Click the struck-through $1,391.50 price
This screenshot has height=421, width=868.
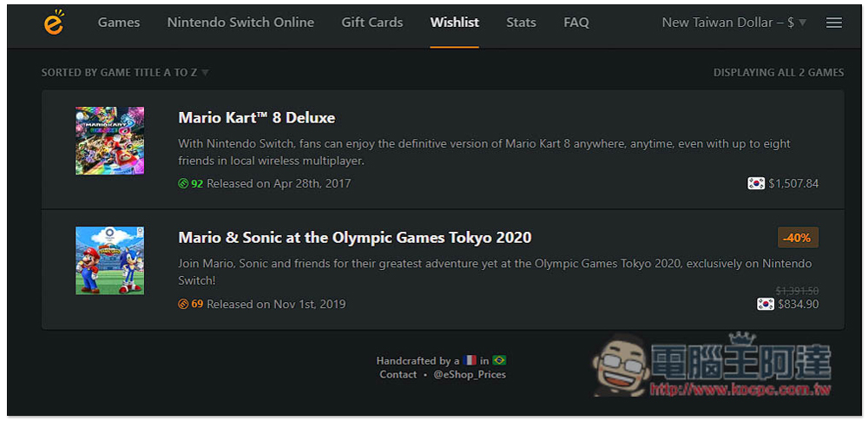797,290
